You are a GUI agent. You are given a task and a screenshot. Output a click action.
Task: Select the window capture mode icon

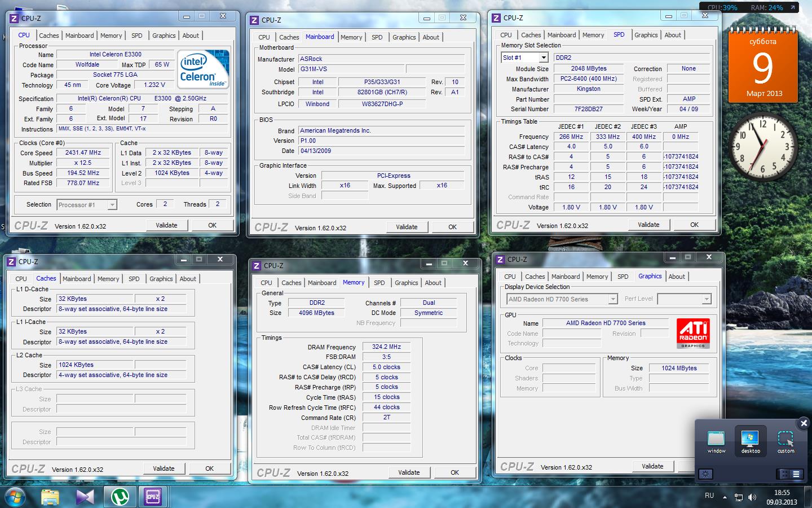pyautogui.click(x=716, y=440)
